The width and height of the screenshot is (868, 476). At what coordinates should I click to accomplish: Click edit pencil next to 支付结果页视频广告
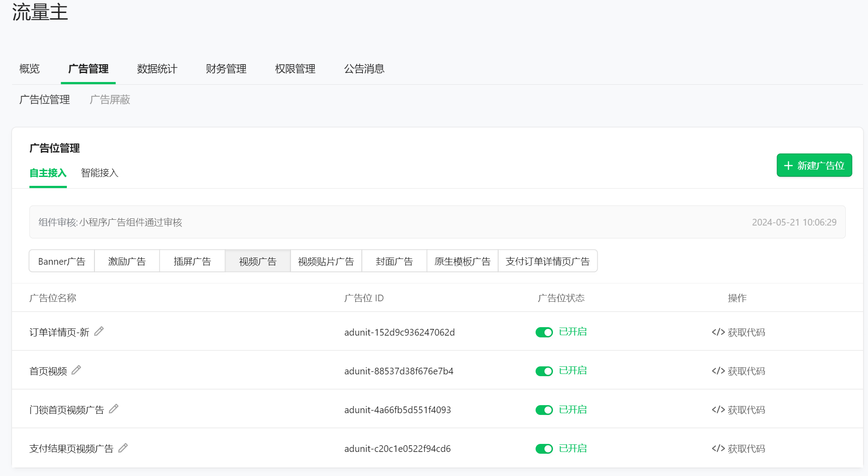(123, 447)
